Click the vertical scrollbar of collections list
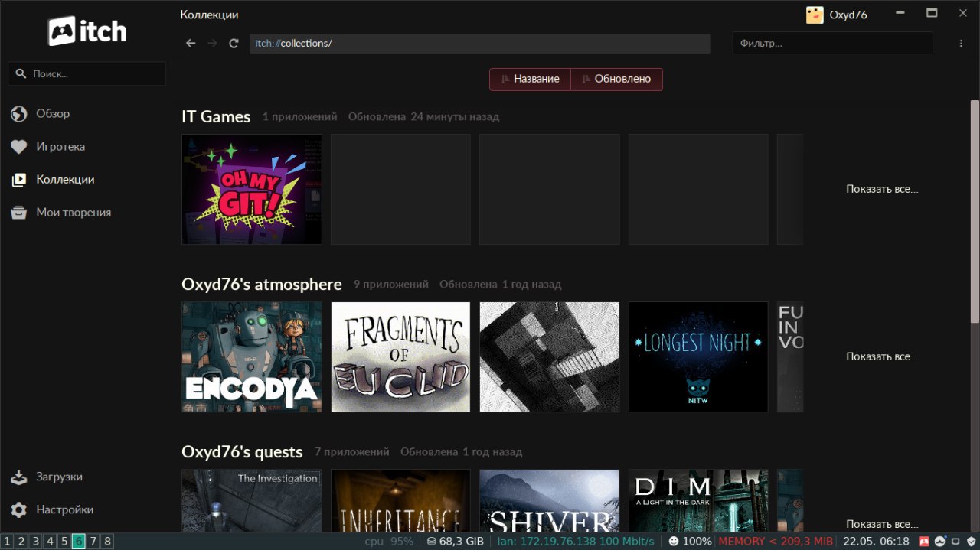This screenshot has height=550, width=980. (975, 210)
